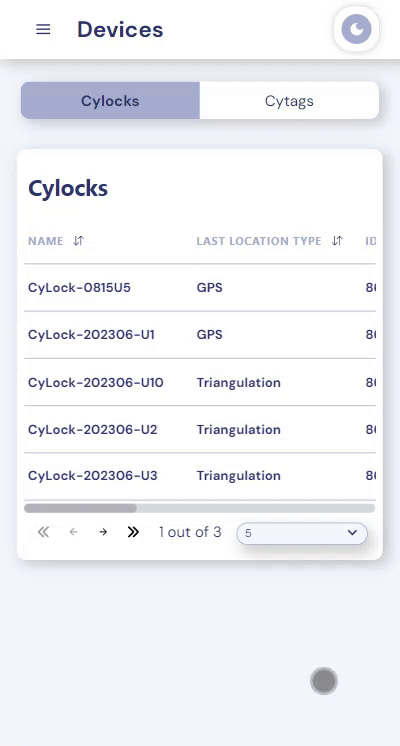This screenshot has height=746, width=400.
Task: Go to the next page arrow
Action: [103, 532]
